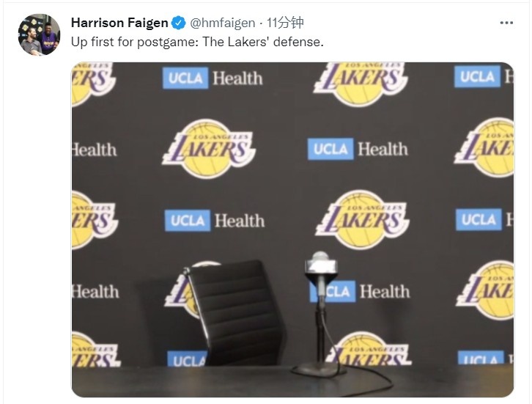Click the topmost full UCLA Health logo

(x=213, y=78)
